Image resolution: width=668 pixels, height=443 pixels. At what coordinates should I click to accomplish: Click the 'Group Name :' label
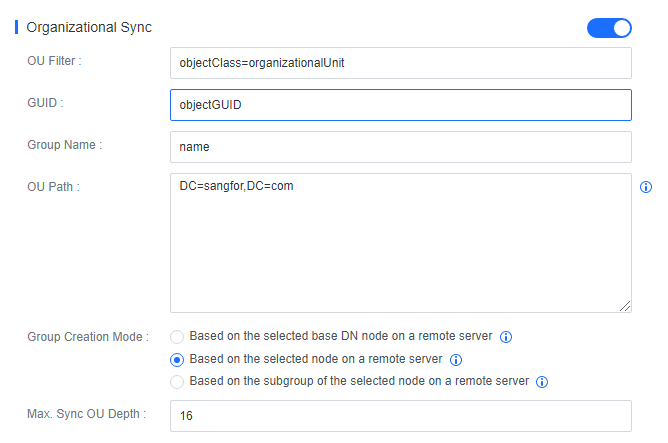[64, 144]
